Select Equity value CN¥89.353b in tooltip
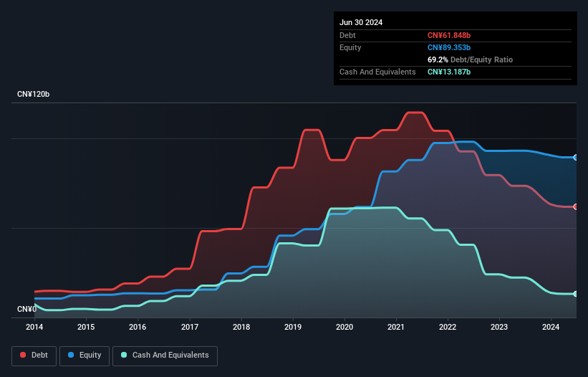 point(449,47)
